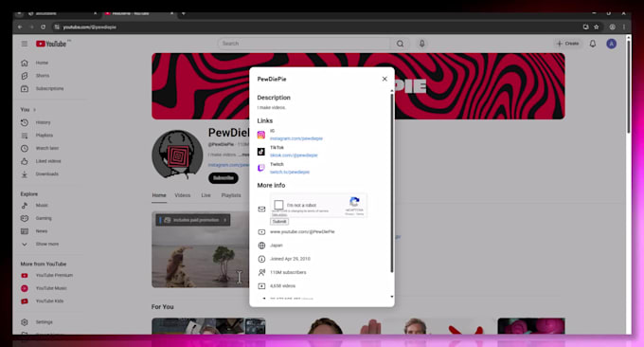The width and height of the screenshot is (644, 347).
Task: Activate voice search microphone
Action: click(x=421, y=44)
